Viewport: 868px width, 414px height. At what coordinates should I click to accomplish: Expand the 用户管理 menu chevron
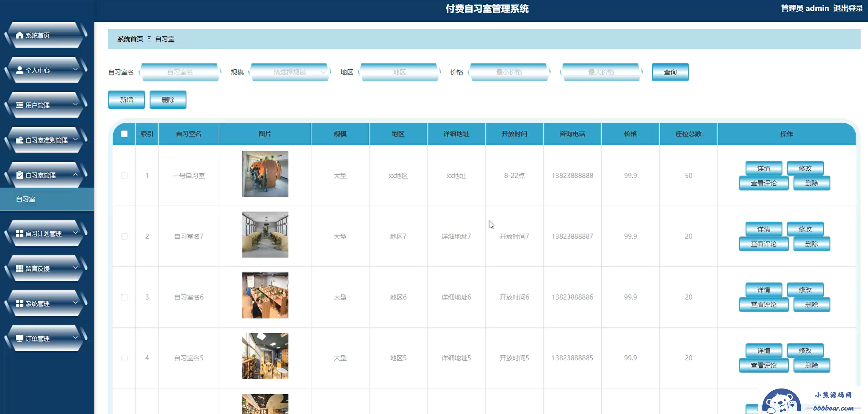(76, 104)
